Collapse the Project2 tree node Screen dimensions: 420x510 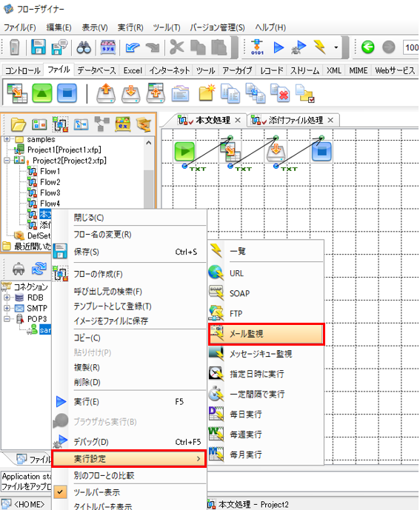pos(7,161)
